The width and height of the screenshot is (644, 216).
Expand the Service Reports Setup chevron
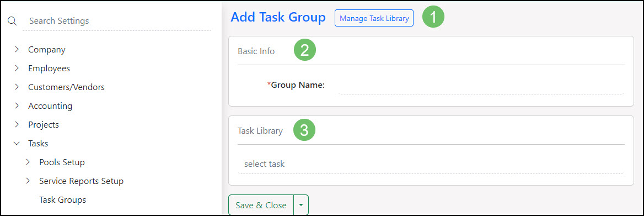(28, 181)
